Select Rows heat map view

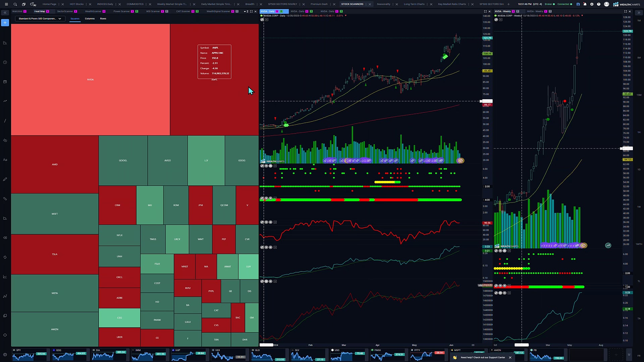coord(103,19)
